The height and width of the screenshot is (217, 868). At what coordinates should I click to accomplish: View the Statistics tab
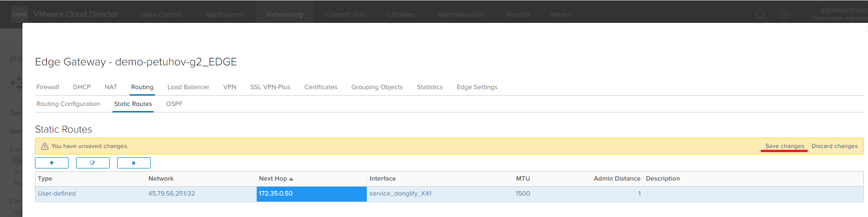tap(429, 87)
